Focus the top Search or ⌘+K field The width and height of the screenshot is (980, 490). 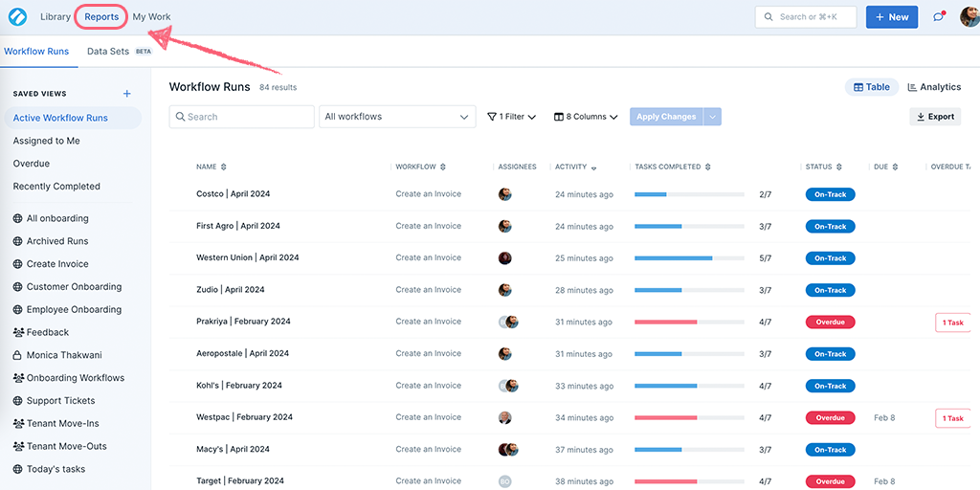coord(806,17)
